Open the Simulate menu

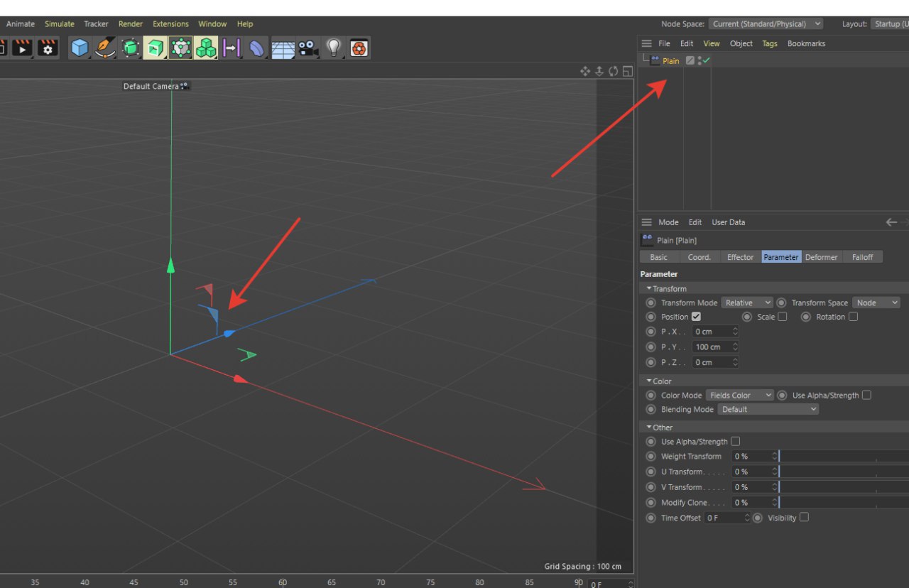[60, 23]
